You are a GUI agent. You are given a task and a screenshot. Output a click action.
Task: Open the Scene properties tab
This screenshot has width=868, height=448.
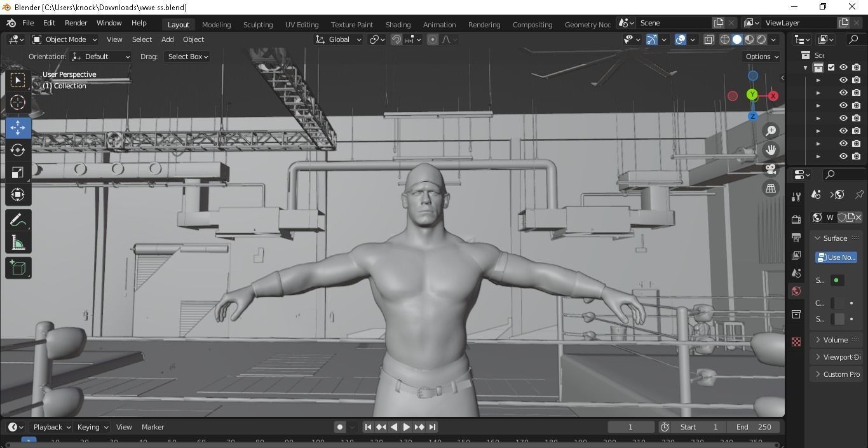click(x=796, y=273)
